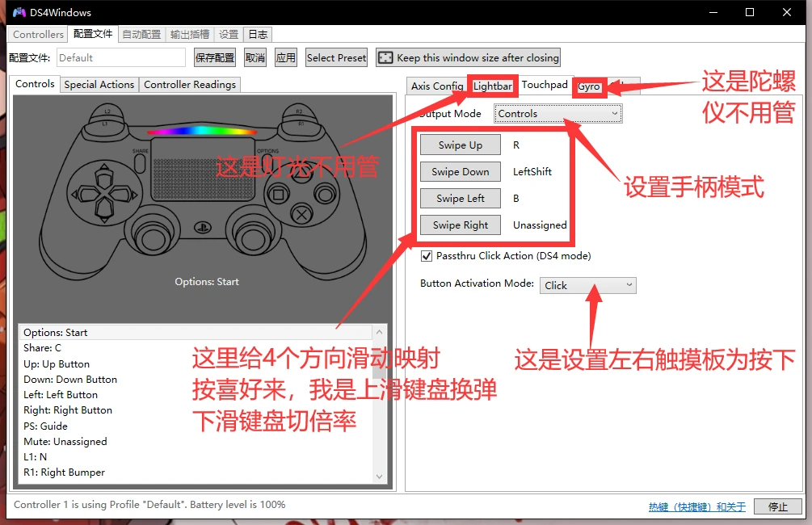This screenshot has width=812, height=525.
Task: Click the D-pad left on controller image
Action: [85, 195]
